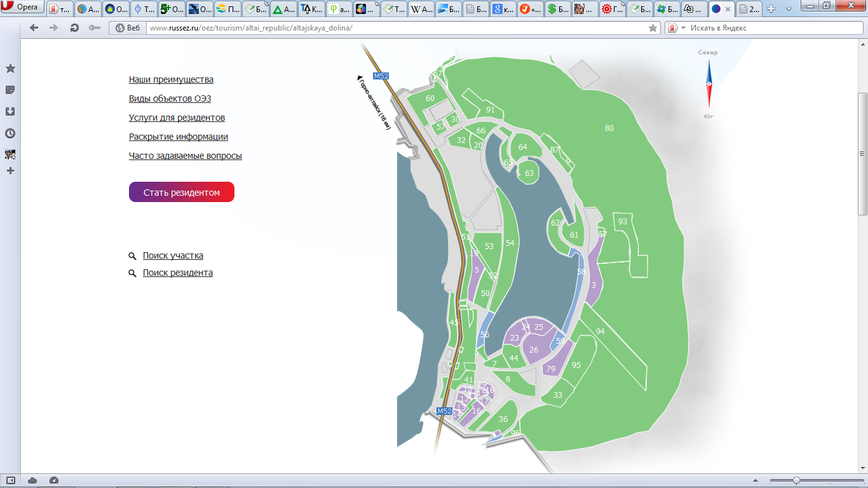The height and width of the screenshot is (488, 868).
Task: Open Часто задаваемые вопросы link
Action: pos(186,156)
